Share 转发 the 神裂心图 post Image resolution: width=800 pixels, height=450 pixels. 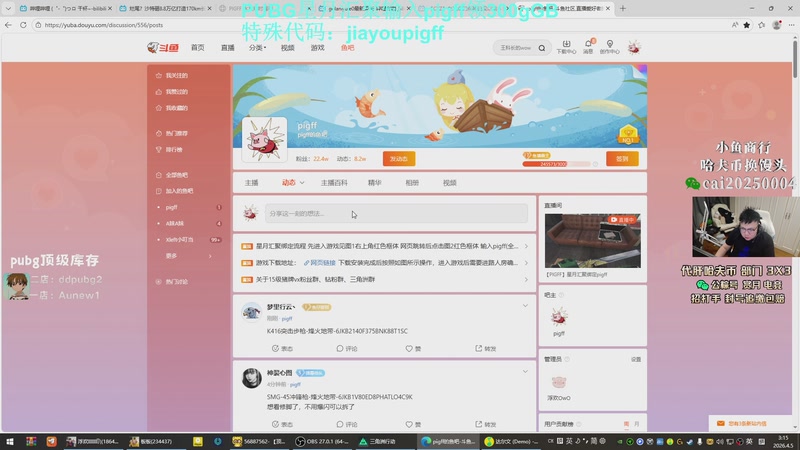point(486,424)
